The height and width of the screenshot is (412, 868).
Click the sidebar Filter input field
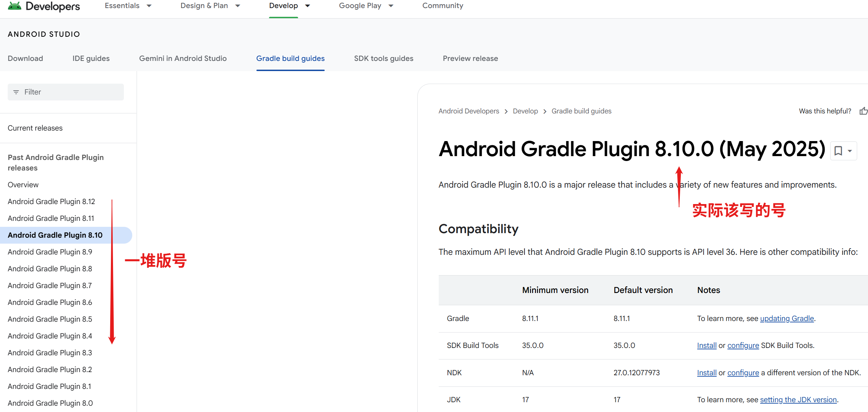tap(70, 92)
